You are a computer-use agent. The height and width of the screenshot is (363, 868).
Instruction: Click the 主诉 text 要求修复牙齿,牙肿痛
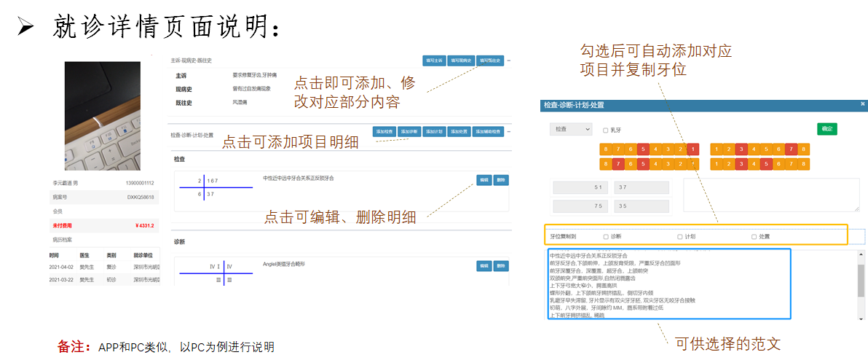pyautogui.click(x=255, y=75)
